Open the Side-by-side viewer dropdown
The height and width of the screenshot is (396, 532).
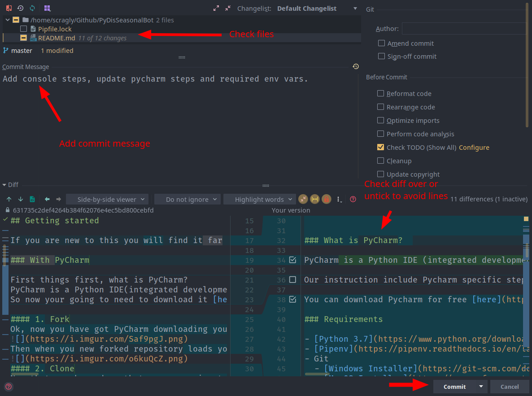pyautogui.click(x=107, y=199)
